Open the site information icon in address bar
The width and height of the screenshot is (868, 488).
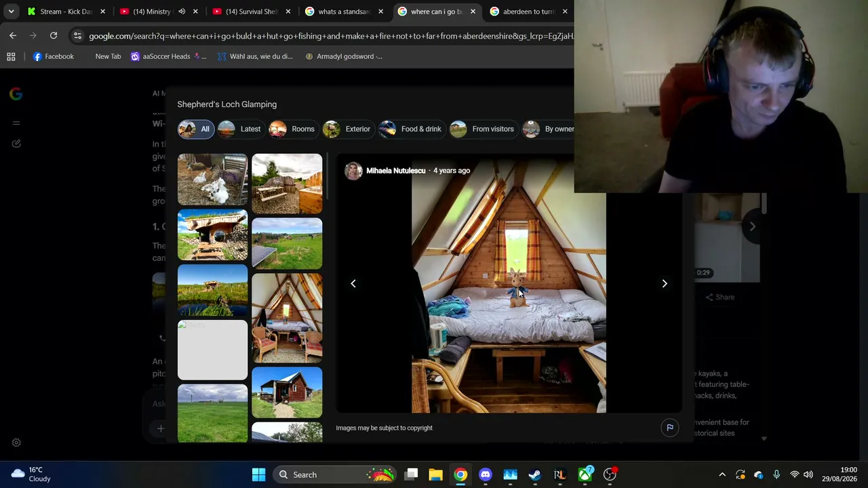78,36
